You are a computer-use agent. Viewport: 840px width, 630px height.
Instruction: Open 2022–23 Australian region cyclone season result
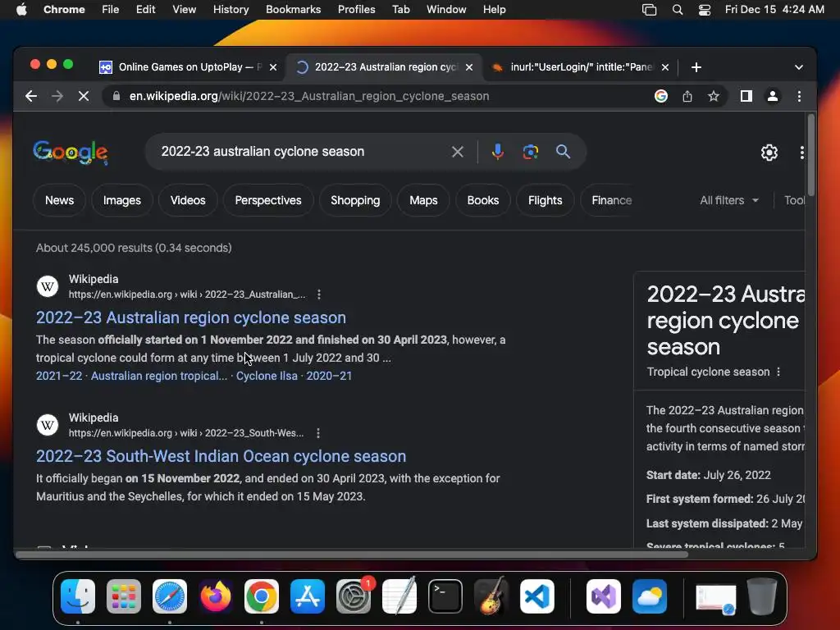click(x=191, y=317)
